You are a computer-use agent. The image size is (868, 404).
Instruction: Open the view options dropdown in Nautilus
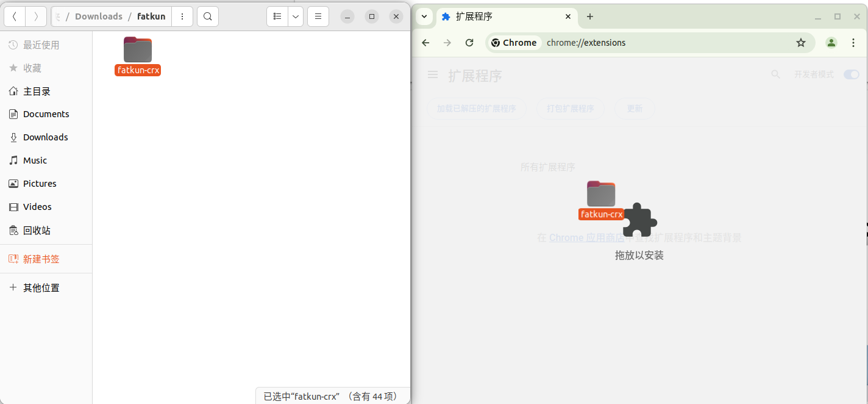coord(296,16)
